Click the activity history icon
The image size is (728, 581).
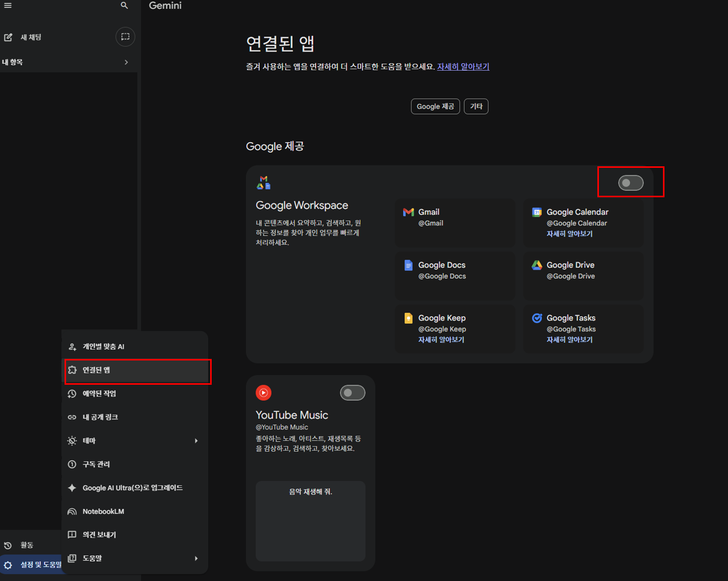point(8,545)
